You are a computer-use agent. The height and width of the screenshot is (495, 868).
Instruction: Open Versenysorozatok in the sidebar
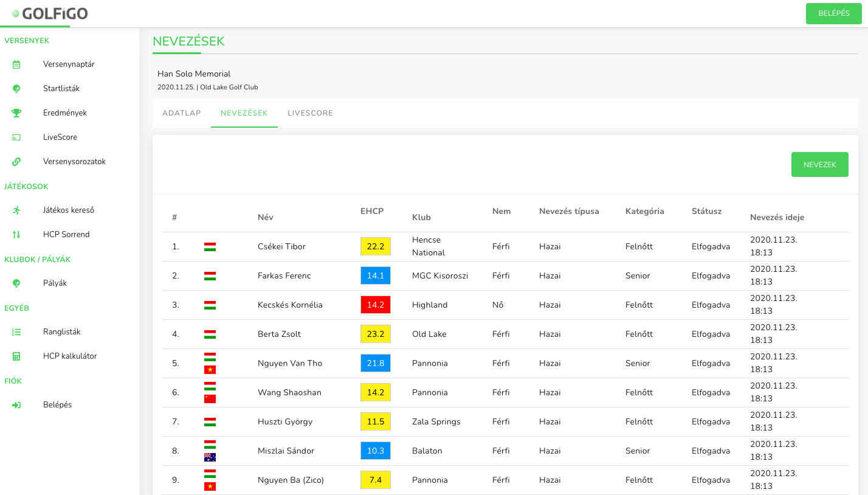[75, 162]
